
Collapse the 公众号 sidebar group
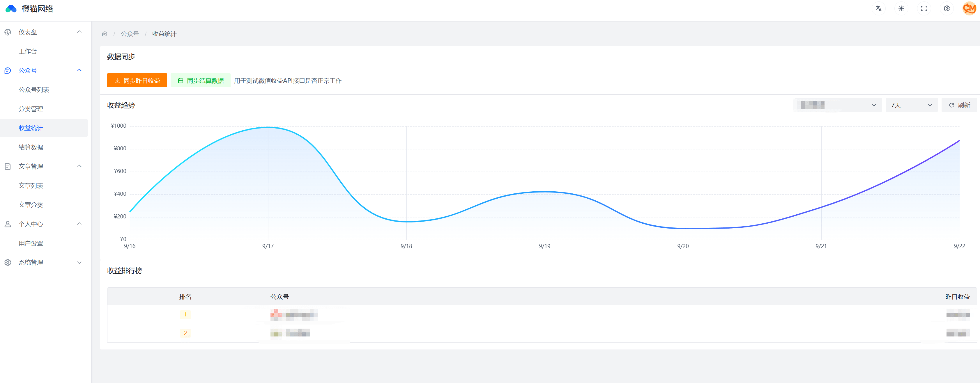click(79, 70)
